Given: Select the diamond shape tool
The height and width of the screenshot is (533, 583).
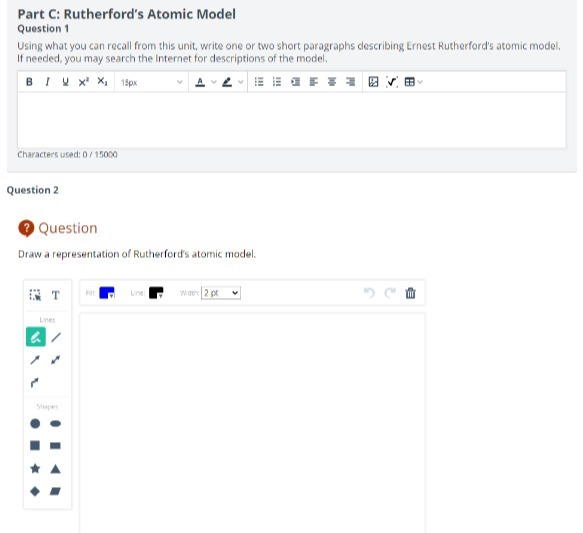Looking at the screenshot, I should tap(35, 491).
